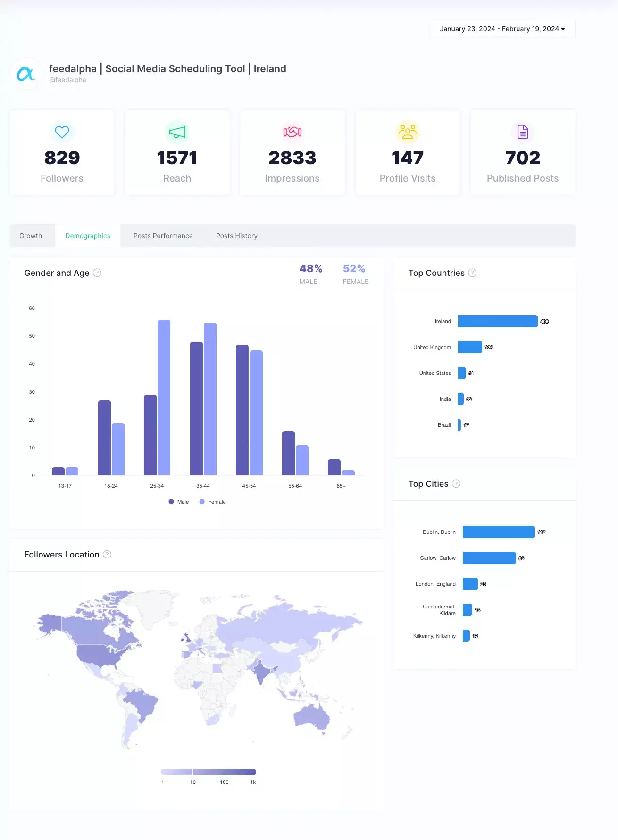The width and height of the screenshot is (618, 840).
Task: Click help icon next to Followers Location
Action: 107,554
